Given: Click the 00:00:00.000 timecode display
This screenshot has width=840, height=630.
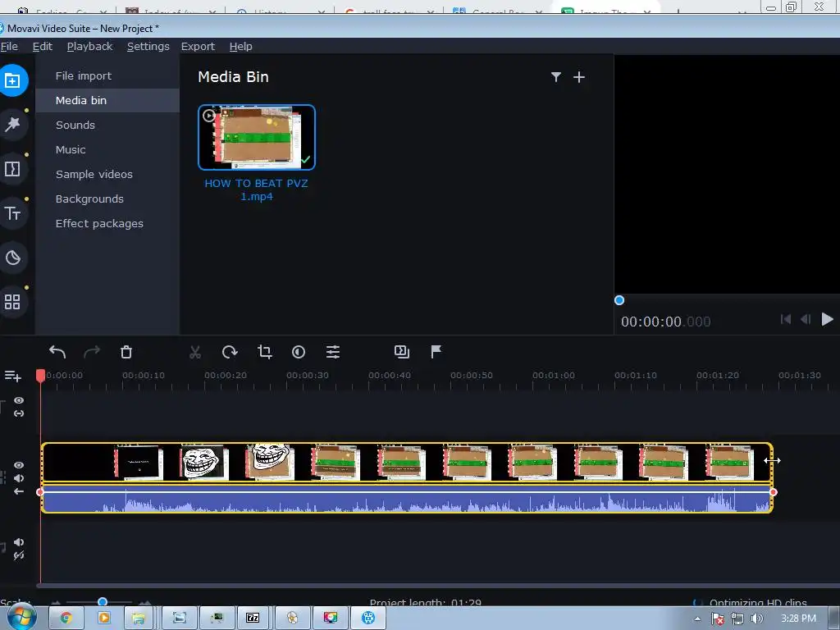Looking at the screenshot, I should (666, 322).
